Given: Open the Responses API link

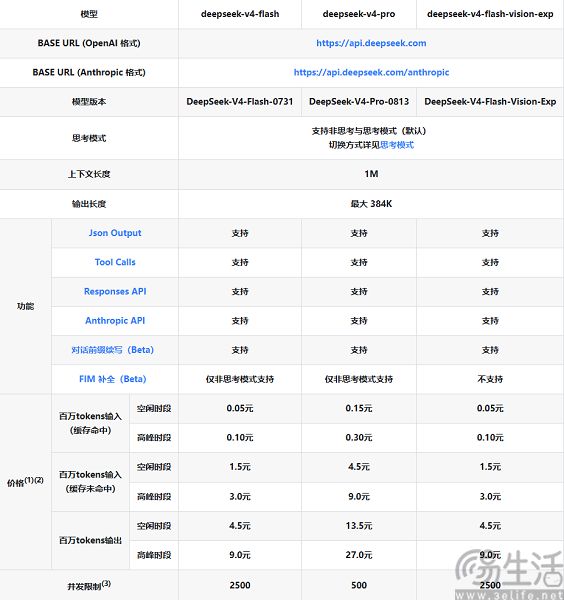Looking at the screenshot, I should (115, 292).
